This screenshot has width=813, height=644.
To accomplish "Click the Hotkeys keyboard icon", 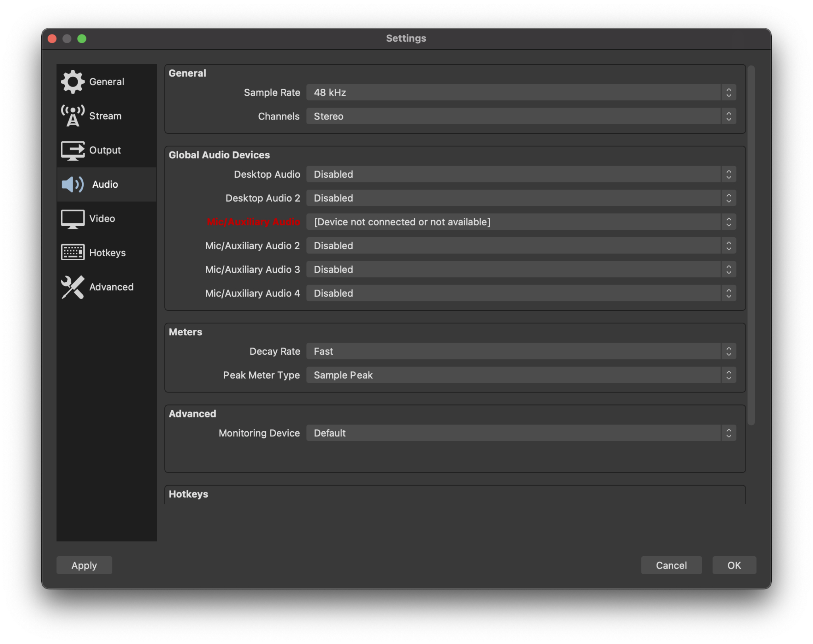I will [x=73, y=252].
